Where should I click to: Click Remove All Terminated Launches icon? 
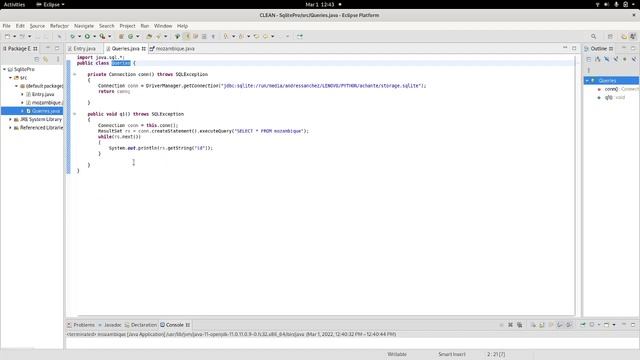(519, 325)
